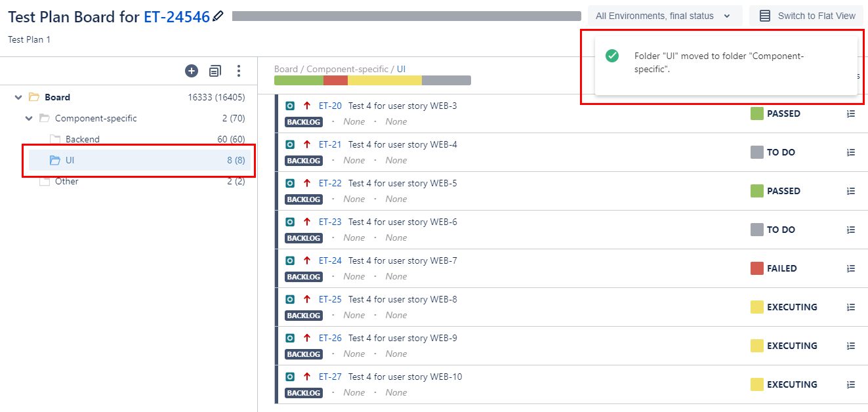Click the ET-24546 title link
Viewport: 868px width, 412px height.
click(176, 16)
